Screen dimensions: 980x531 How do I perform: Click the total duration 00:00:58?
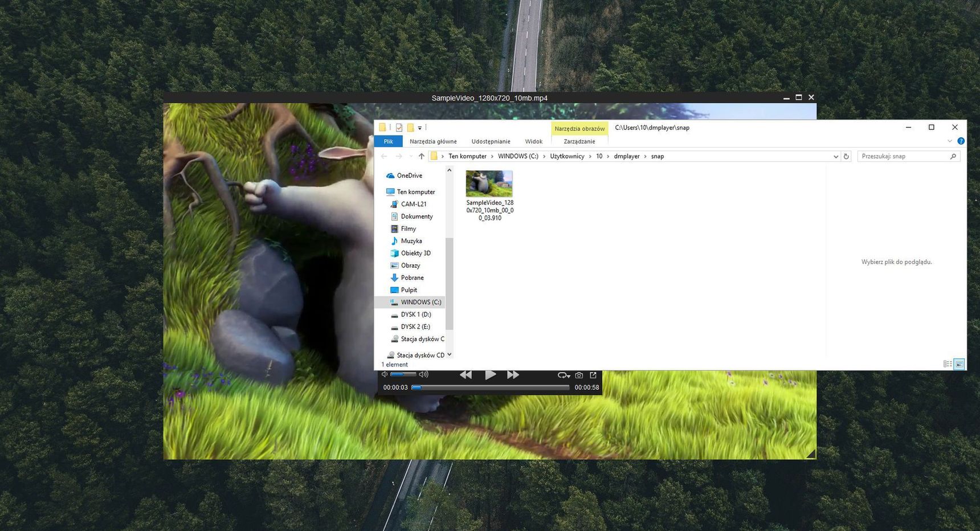point(587,387)
